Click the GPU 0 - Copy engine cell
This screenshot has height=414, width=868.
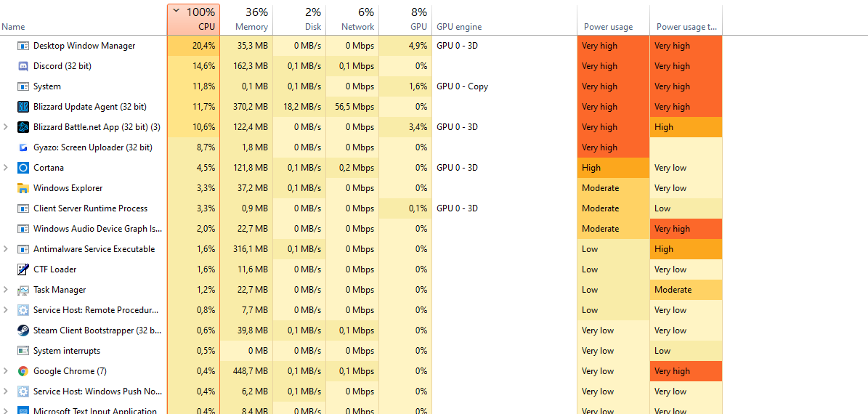click(x=504, y=86)
